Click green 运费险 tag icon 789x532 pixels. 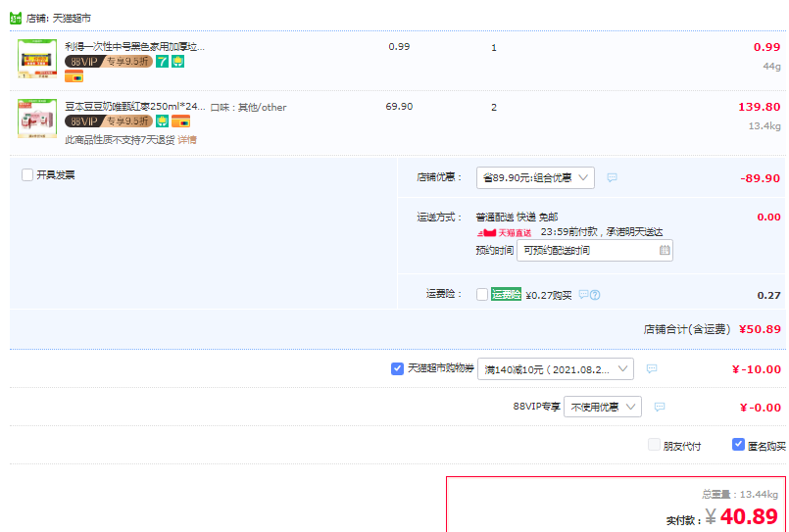pyautogui.click(x=506, y=294)
